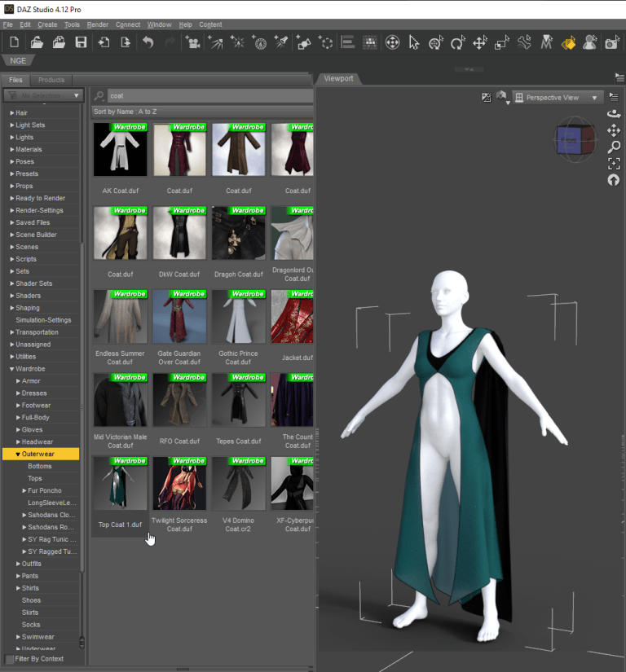Viewport: 626px width, 672px height.
Task: Click the Save floppy disk icon
Action: 81,42
